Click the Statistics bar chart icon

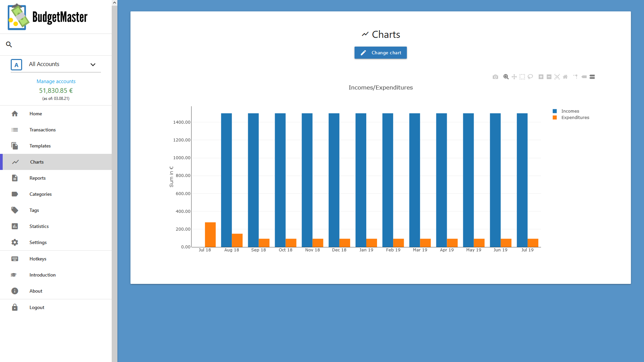pyautogui.click(x=15, y=226)
